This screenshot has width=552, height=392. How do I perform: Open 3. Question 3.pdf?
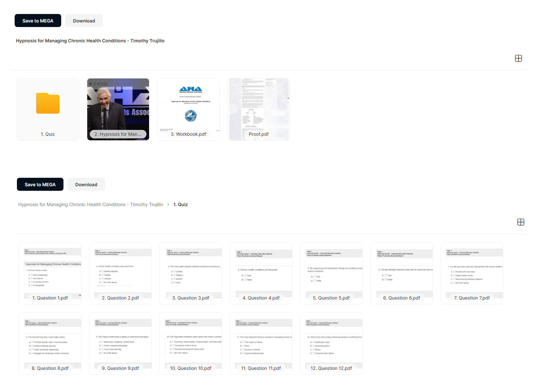click(191, 273)
